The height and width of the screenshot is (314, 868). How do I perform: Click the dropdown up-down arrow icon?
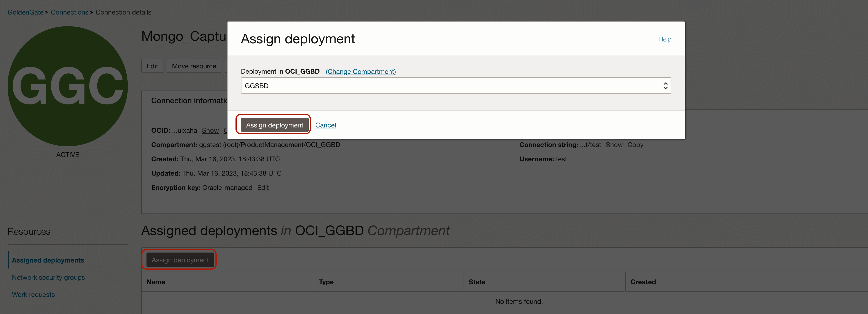click(665, 86)
